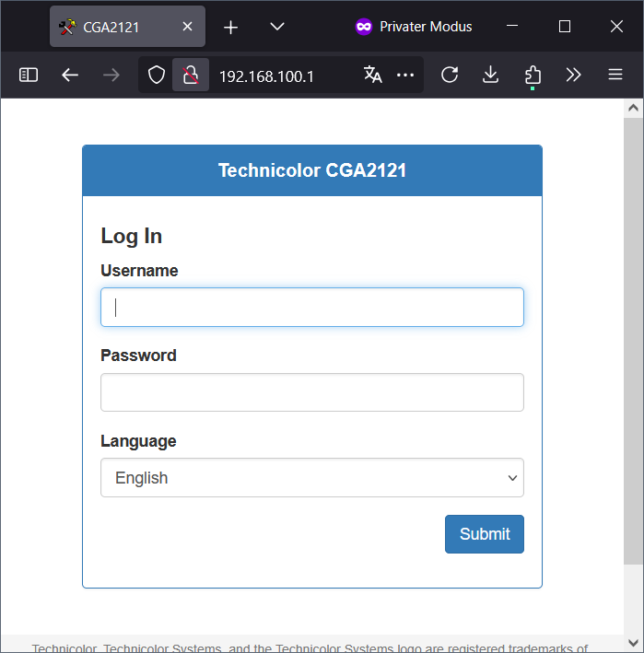Go back to previous page
The height and width of the screenshot is (653, 644).
[x=70, y=75]
